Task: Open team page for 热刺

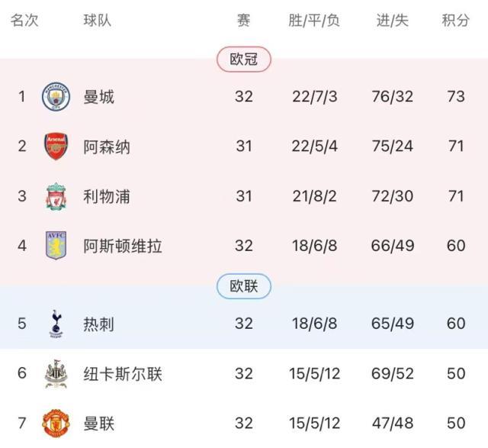Action: click(x=99, y=324)
